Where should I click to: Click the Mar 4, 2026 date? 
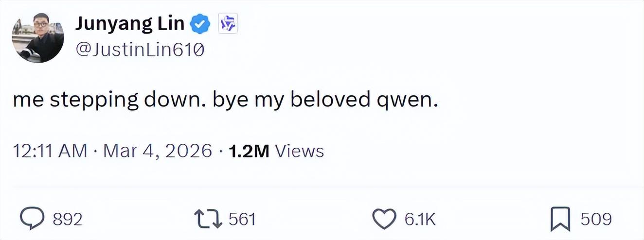(x=158, y=151)
